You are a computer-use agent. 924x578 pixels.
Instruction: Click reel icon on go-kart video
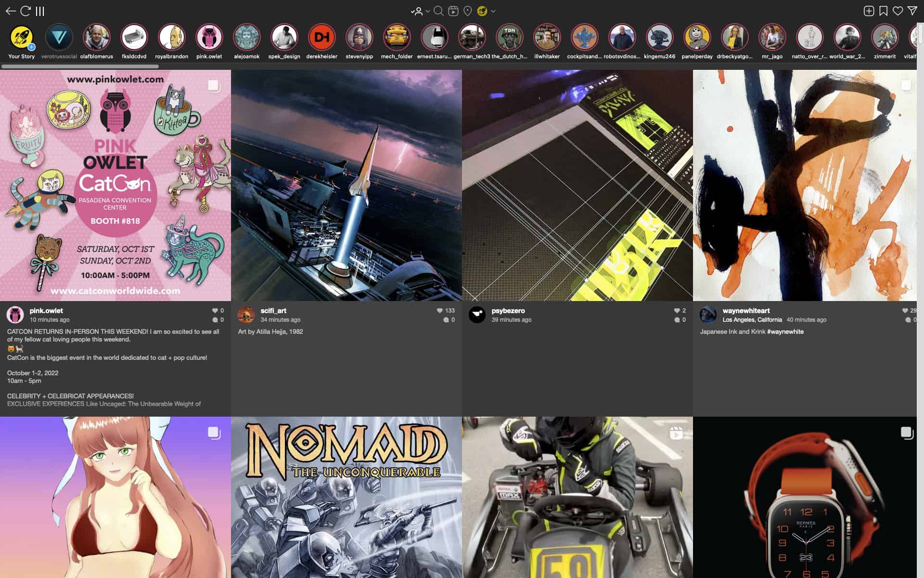coord(676,433)
